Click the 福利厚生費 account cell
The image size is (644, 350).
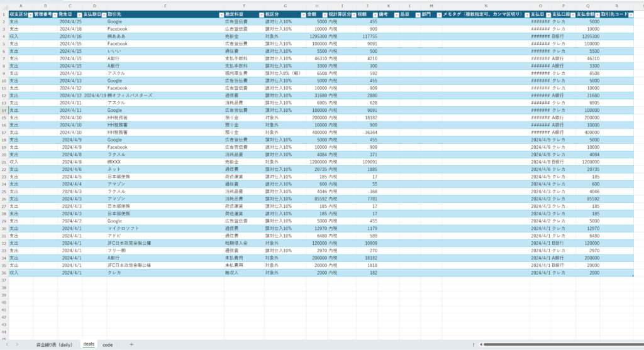[244, 74]
